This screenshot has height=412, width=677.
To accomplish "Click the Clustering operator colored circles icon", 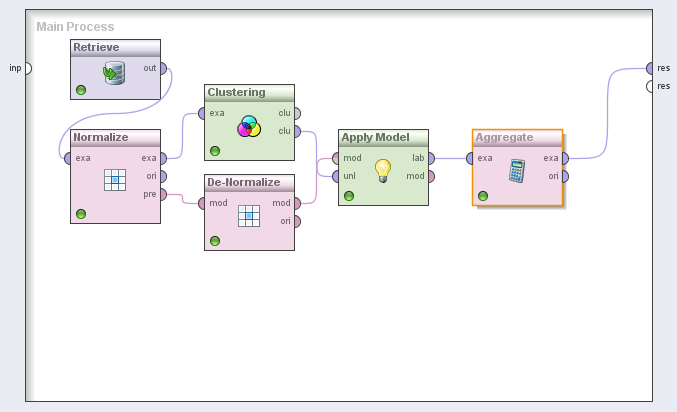I will [x=249, y=127].
